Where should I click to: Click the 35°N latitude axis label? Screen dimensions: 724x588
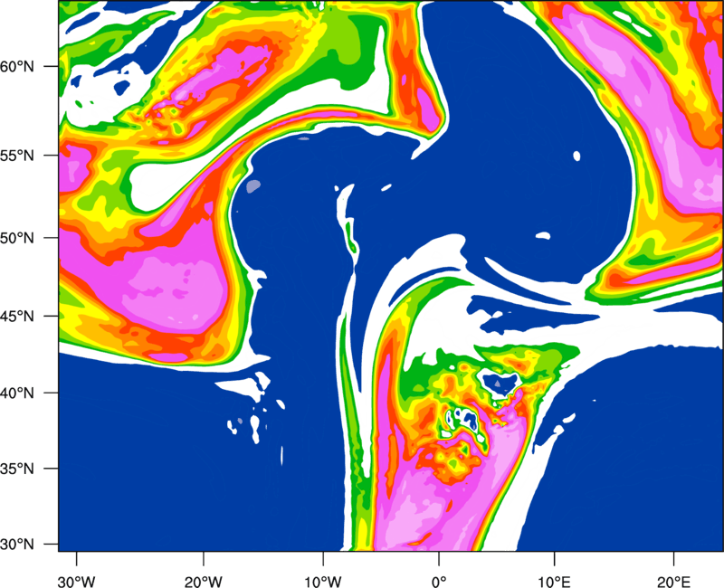pyautogui.click(x=17, y=469)
